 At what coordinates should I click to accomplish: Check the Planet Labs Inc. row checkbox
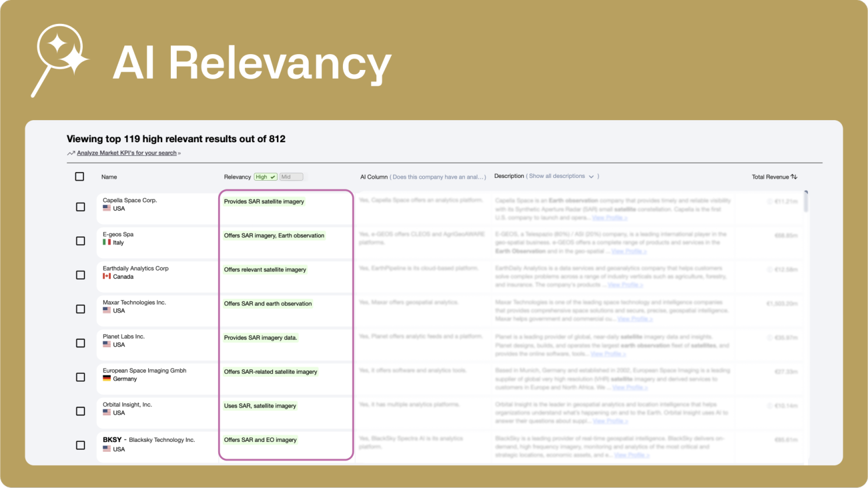click(x=80, y=343)
